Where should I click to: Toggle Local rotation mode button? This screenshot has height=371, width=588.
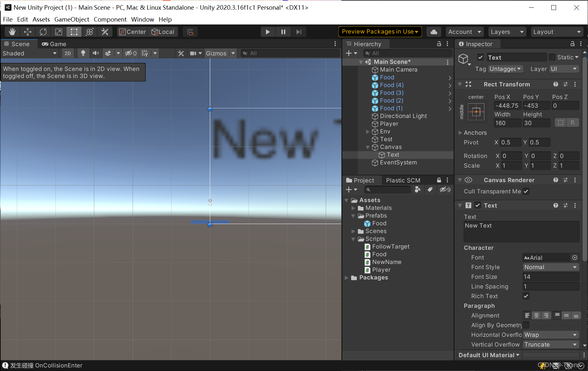point(163,32)
